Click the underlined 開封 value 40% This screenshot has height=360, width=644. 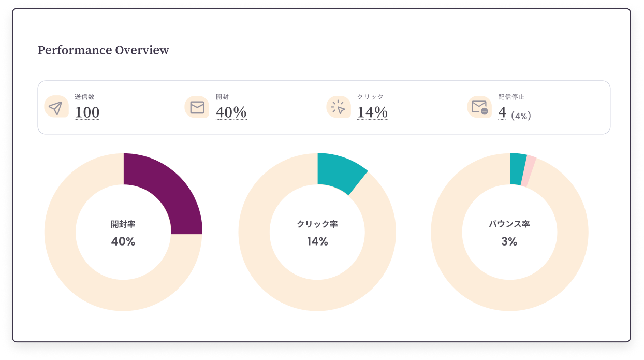(231, 113)
